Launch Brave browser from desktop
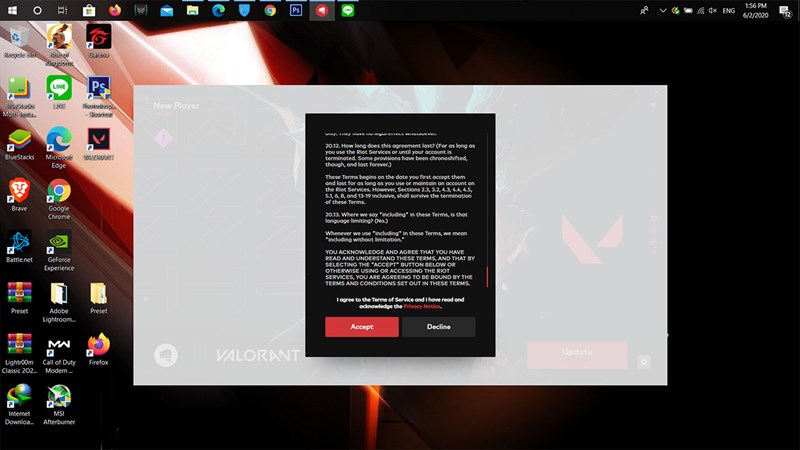 [19, 195]
